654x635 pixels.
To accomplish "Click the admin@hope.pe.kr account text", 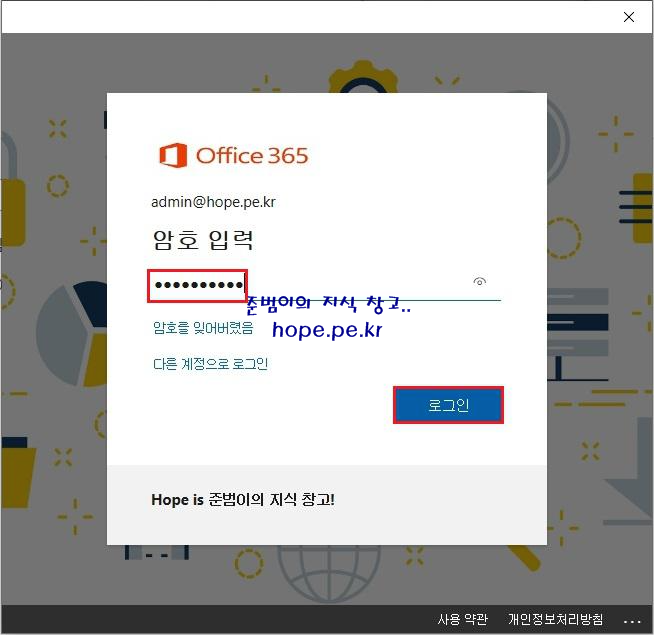I will coord(213,202).
